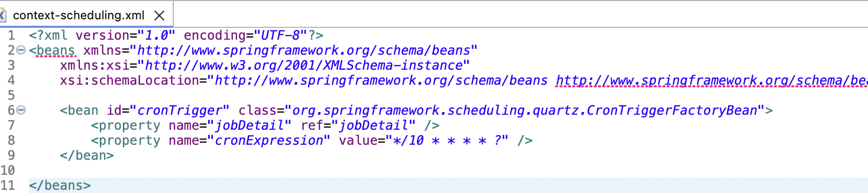Click the underlined opening beans tag on line 2

pyautogui.click(x=52, y=50)
